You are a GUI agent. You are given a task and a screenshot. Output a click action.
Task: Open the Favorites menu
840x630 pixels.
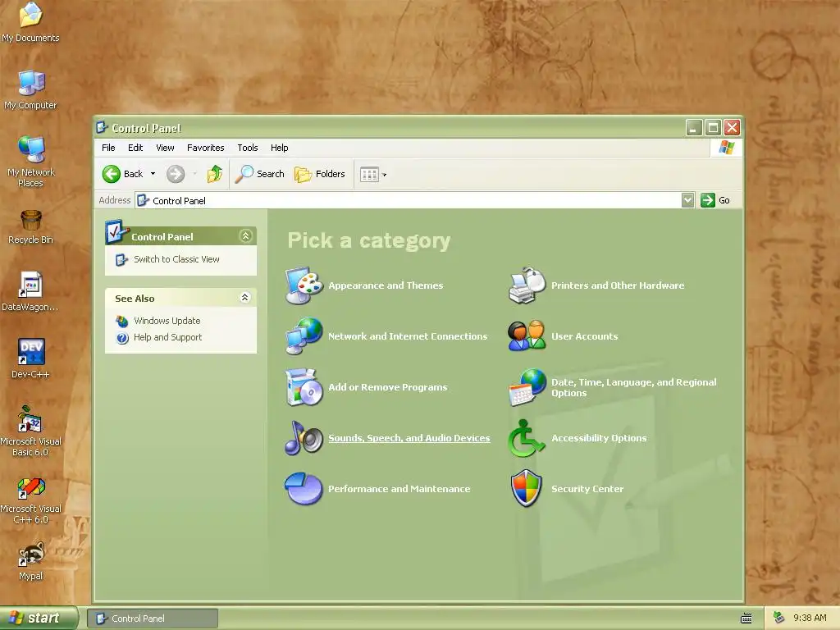pos(206,148)
